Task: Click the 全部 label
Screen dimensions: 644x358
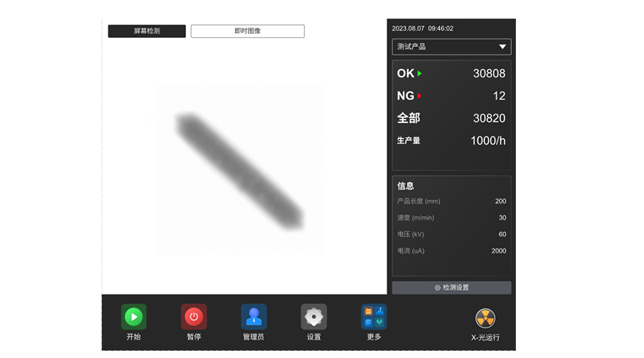Action: click(x=409, y=118)
